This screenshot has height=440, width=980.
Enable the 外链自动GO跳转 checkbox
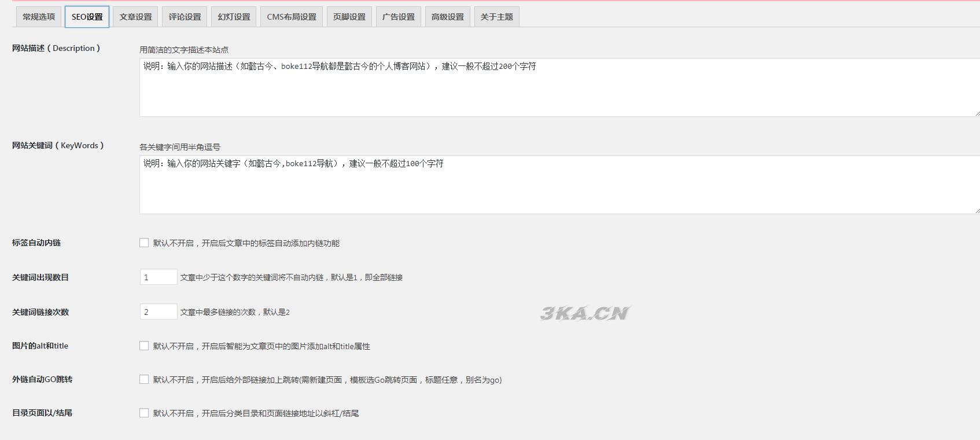(144, 379)
